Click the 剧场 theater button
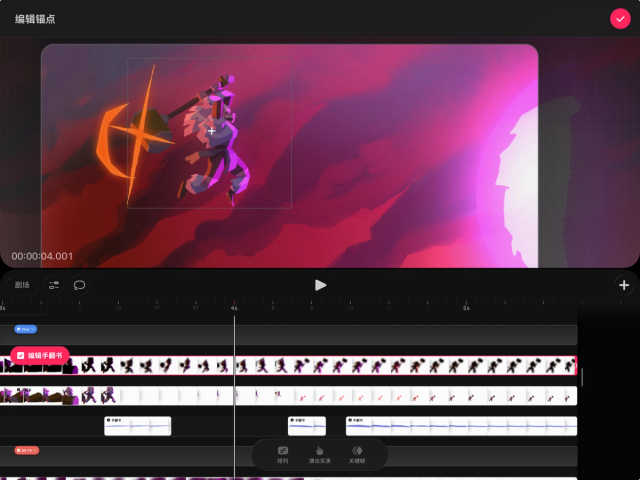 pyautogui.click(x=22, y=285)
